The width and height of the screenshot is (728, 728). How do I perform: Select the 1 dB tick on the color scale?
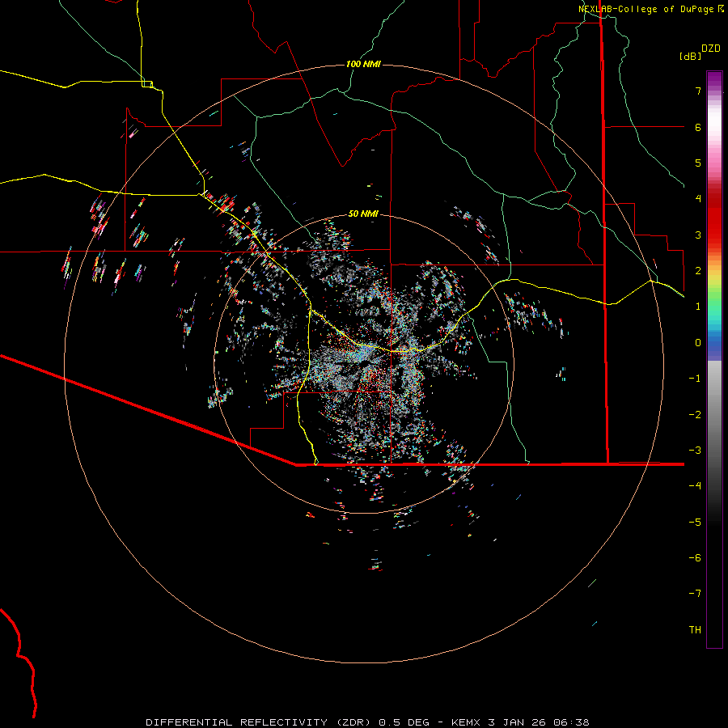(x=698, y=307)
